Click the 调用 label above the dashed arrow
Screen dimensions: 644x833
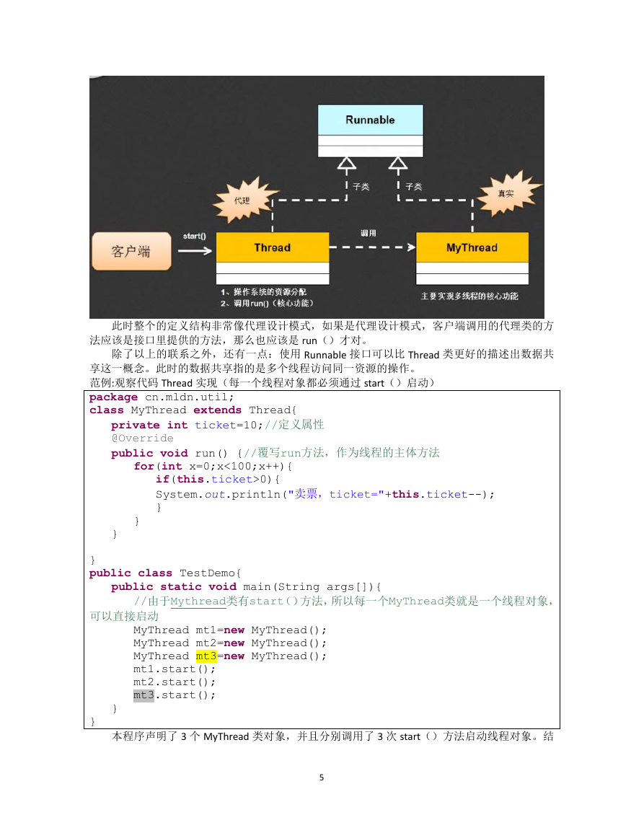click(x=369, y=233)
